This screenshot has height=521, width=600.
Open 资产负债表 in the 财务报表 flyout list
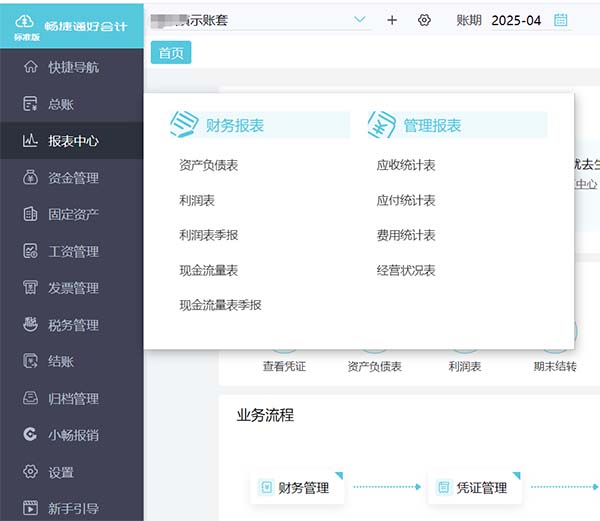tap(209, 165)
